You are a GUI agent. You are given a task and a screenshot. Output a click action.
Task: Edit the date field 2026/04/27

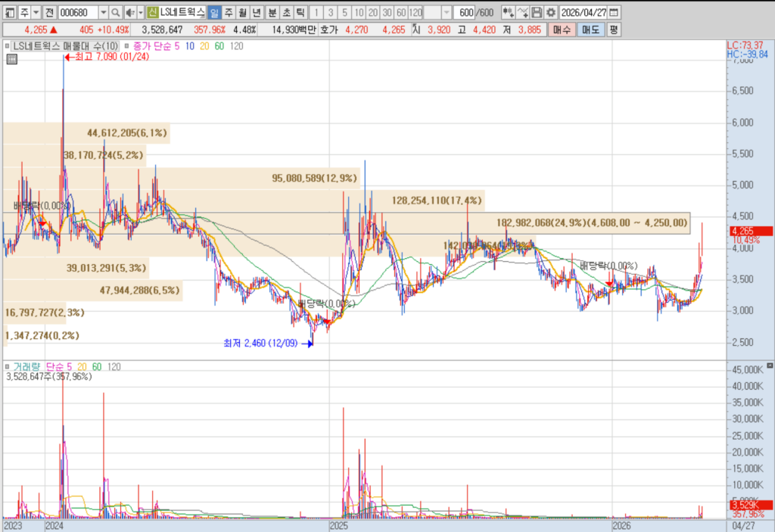click(584, 12)
